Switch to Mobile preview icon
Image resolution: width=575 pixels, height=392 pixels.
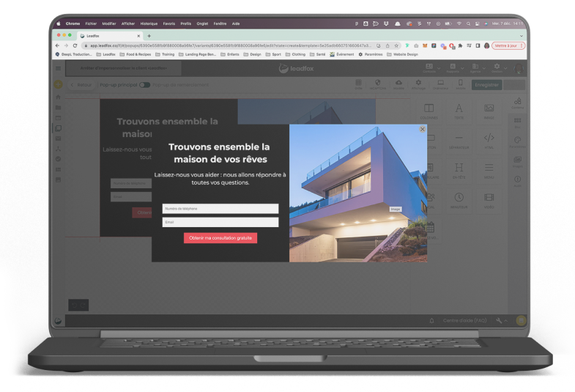(461, 84)
